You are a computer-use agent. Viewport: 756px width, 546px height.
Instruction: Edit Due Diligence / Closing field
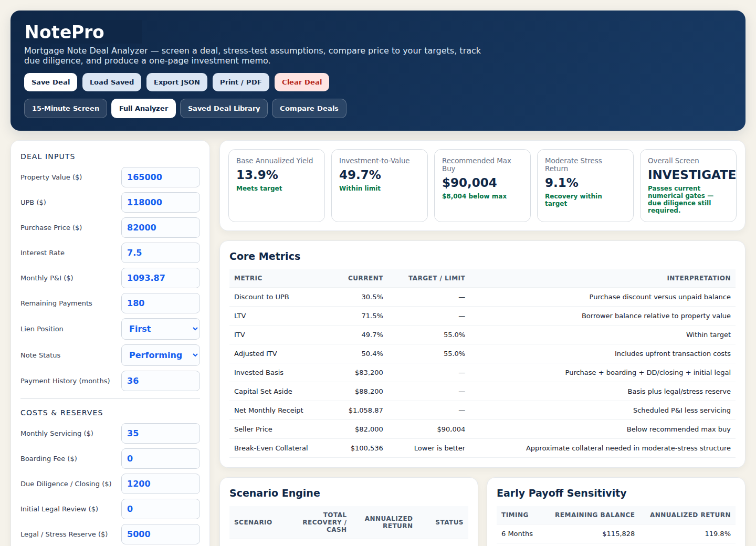click(x=161, y=484)
